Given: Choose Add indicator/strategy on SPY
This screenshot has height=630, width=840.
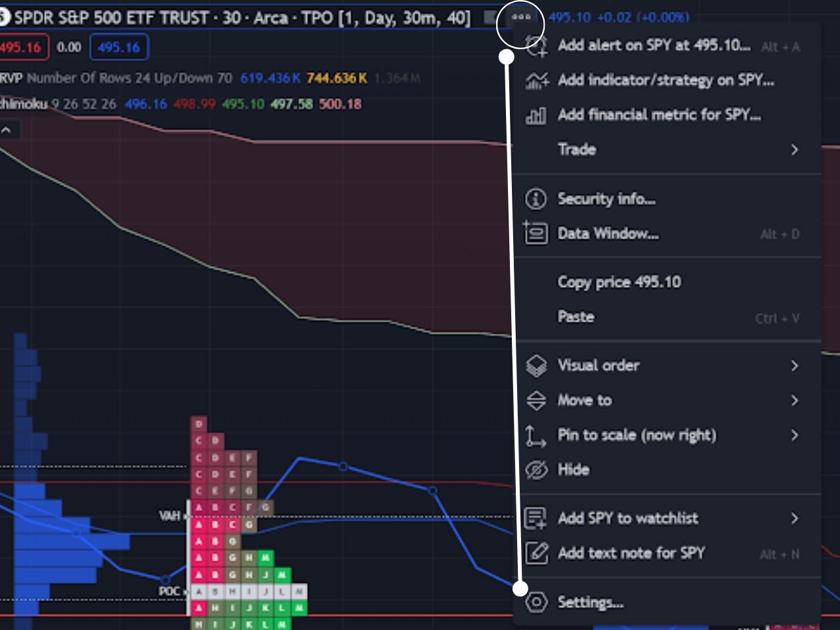Looking at the screenshot, I should 665,80.
